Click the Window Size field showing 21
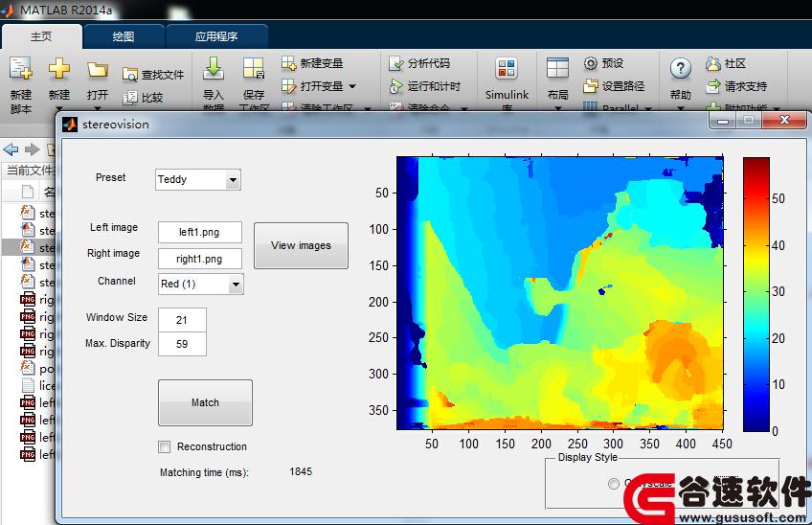 (182, 320)
